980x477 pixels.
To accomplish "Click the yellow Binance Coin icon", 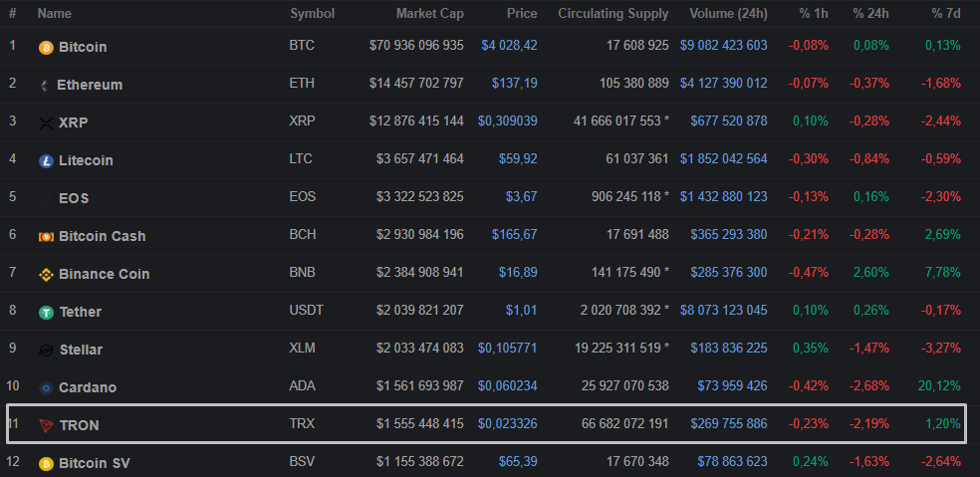I will [46, 274].
